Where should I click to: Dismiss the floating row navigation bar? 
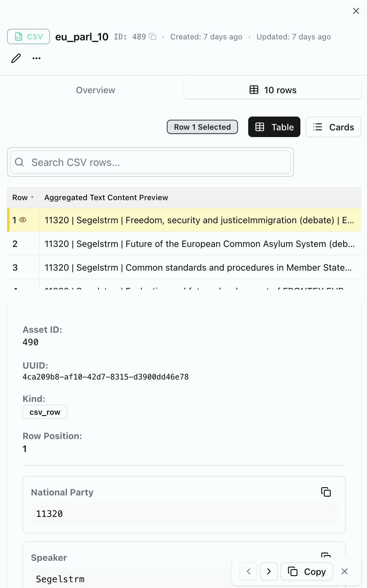(345, 571)
